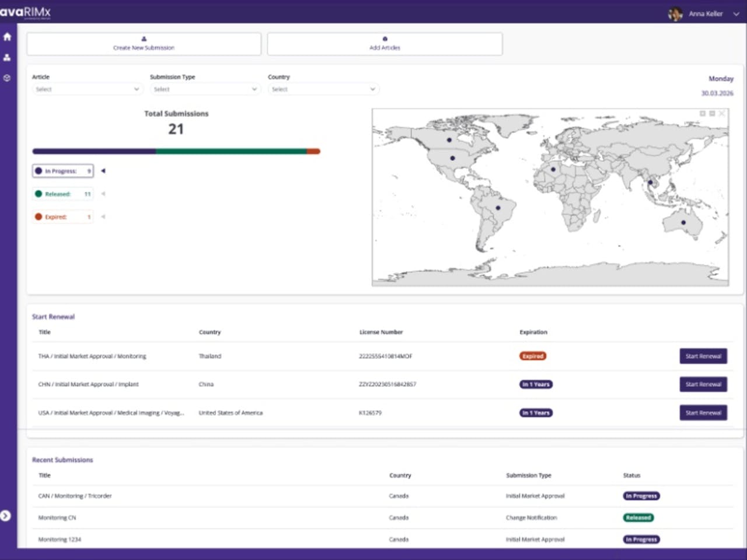This screenshot has height=560, width=747.
Task: Click the License Number column header
Action: (381, 332)
